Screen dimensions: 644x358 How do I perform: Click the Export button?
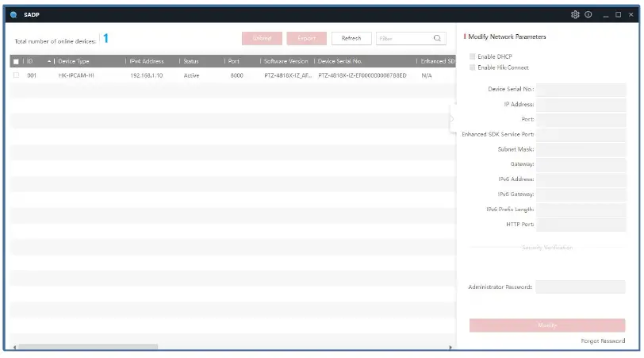click(x=306, y=38)
